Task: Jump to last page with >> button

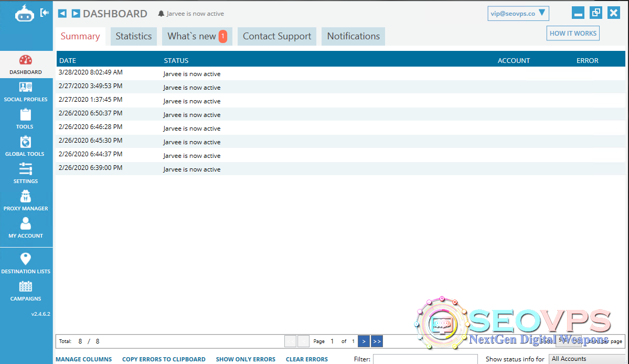Action: click(377, 341)
